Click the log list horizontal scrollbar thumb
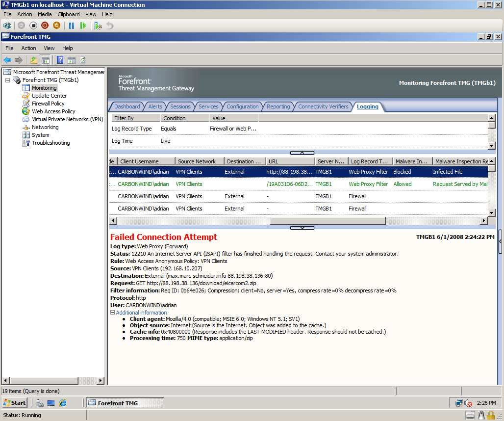 tap(328, 221)
